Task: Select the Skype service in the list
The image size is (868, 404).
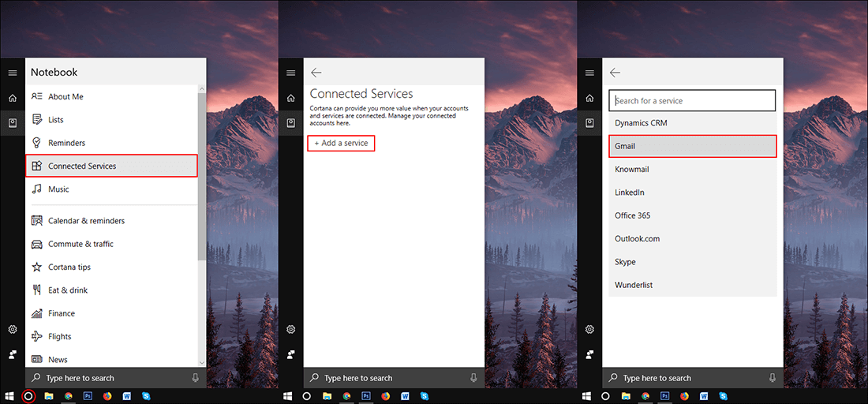Action: tap(693, 262)
